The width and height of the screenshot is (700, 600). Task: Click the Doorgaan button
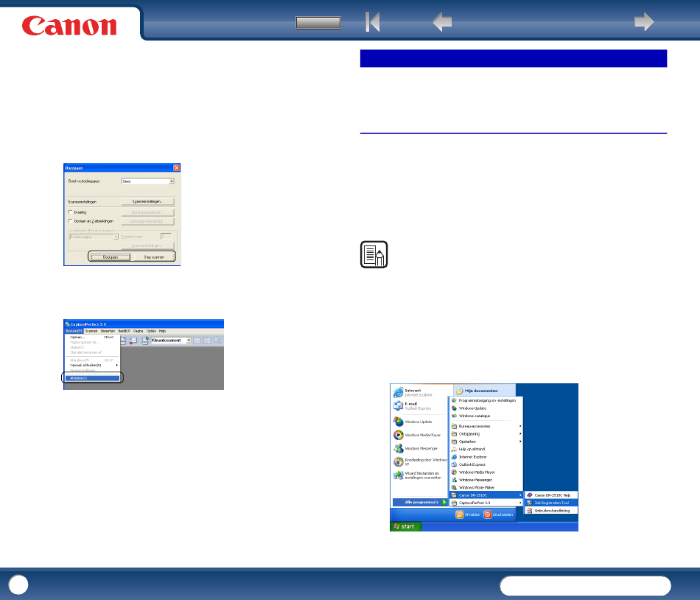click(x=111, y=257)
